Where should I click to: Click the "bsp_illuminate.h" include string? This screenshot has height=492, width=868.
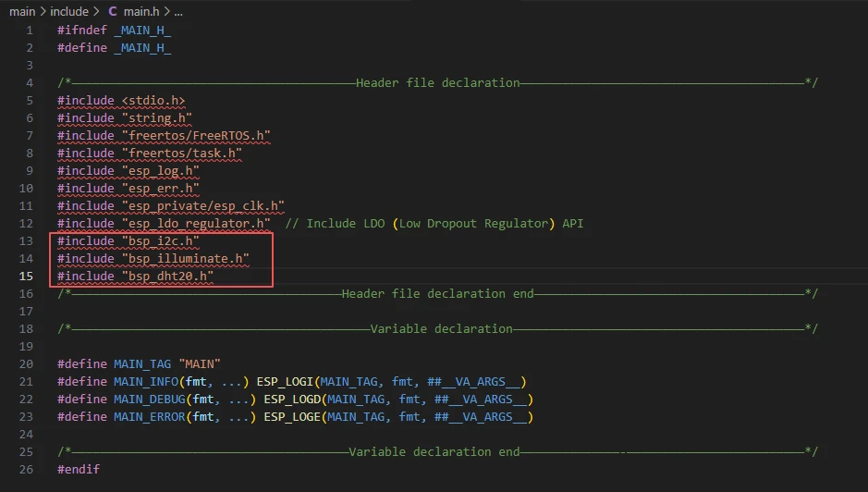click(182, 259)
